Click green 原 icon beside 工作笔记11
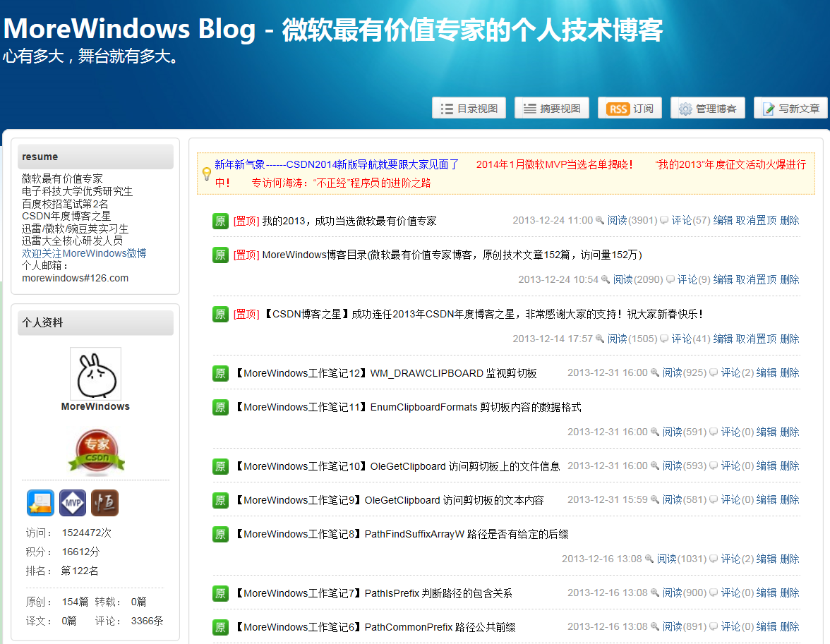This screenshot has width=830, height=644. (220, 407)
